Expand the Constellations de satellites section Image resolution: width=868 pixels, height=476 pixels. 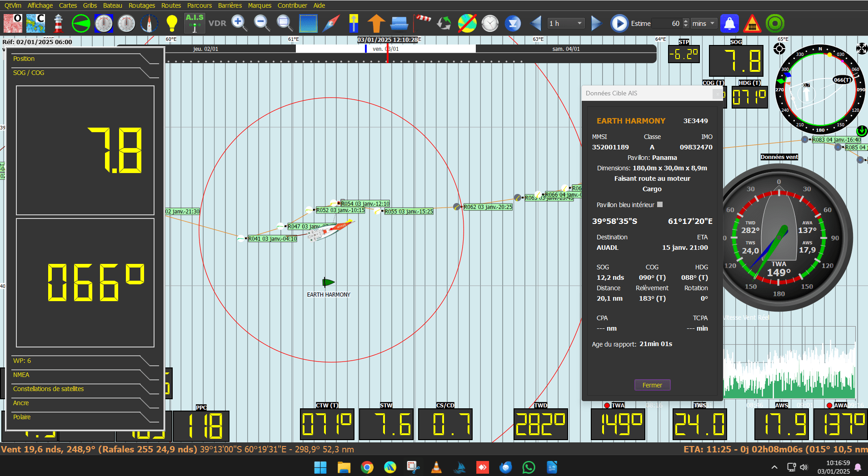click(x=85, y=389)
